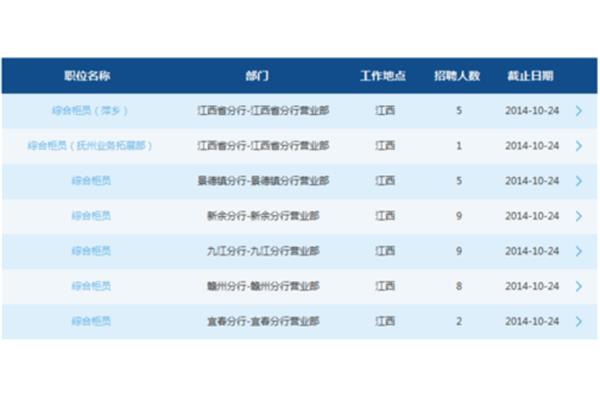Click date 2014-10-24 in the 景德镇分行 row
The image size is (600, 400).
(x=532, y=181)
